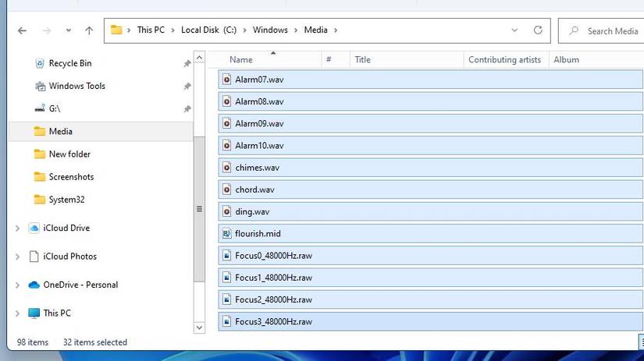Click the audio icon of chimes.wav
The height and width of the screenshot is (361, 644).
[226, 168]
